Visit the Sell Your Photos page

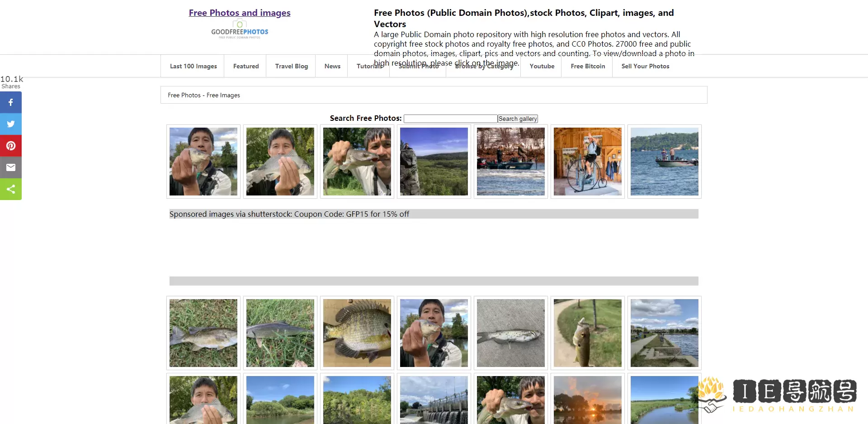tap(645, 66)
